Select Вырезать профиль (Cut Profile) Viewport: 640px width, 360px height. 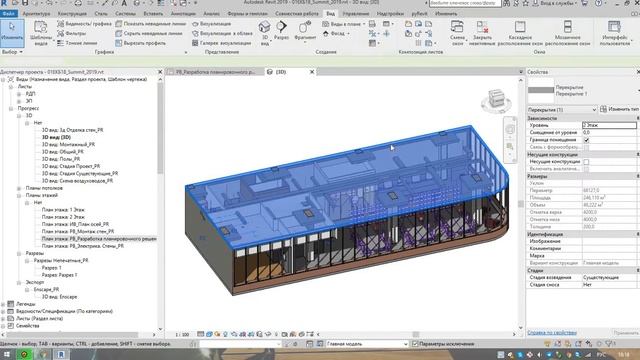141,43
